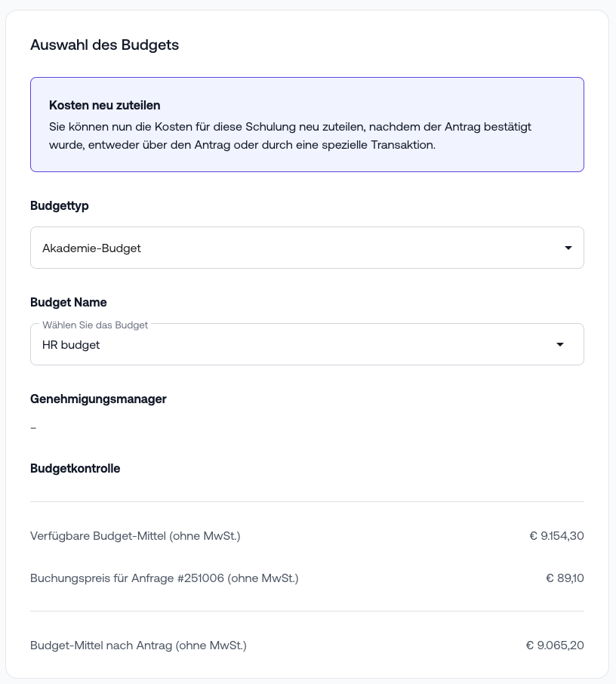Click the Budgettyp dropdown arrow icon
616x684 pixels.
(x=568, y=248)
